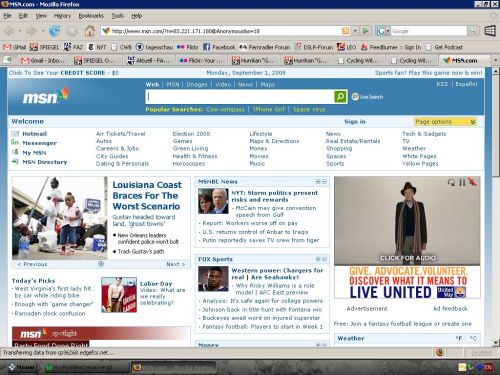The height and width of the screenshot is (375, 500).
Task: Click the Firefox reload button
Action: point(54,31)
